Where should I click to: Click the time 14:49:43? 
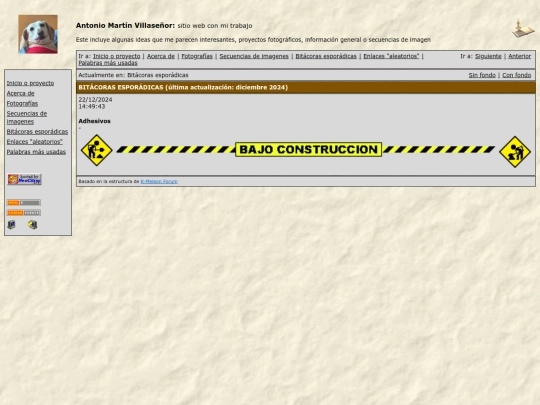pos(92,106)
